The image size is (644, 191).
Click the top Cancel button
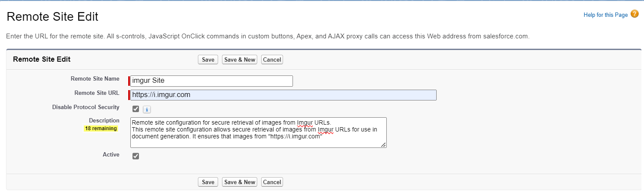272,59
